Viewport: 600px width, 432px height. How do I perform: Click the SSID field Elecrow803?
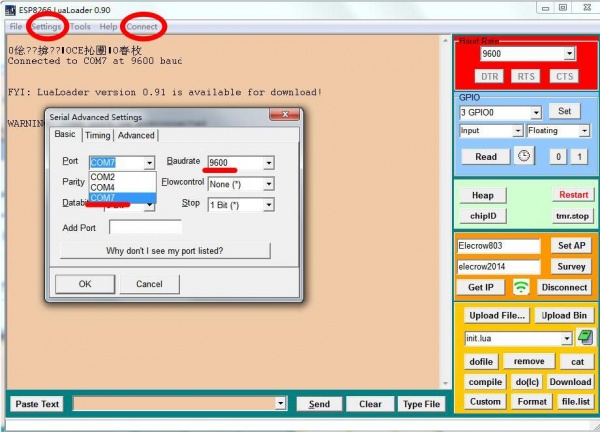[499, 246]
